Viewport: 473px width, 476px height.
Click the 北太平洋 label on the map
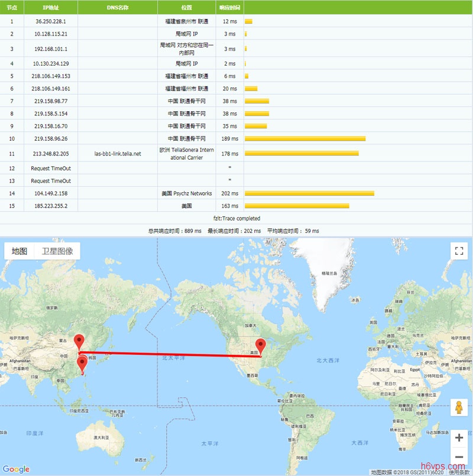(173, 358)
